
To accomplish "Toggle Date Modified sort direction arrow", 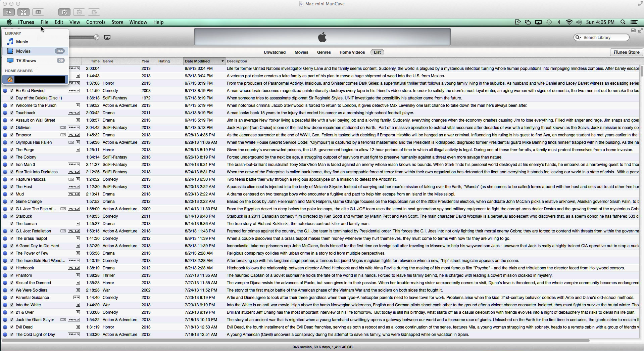I will pyautogui.click(x=222, y=61).
